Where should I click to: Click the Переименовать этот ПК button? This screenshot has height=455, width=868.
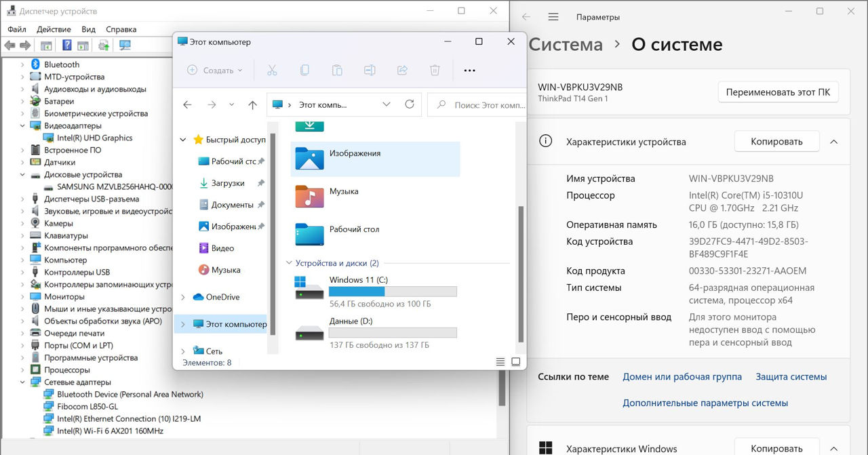click(778, 92)
